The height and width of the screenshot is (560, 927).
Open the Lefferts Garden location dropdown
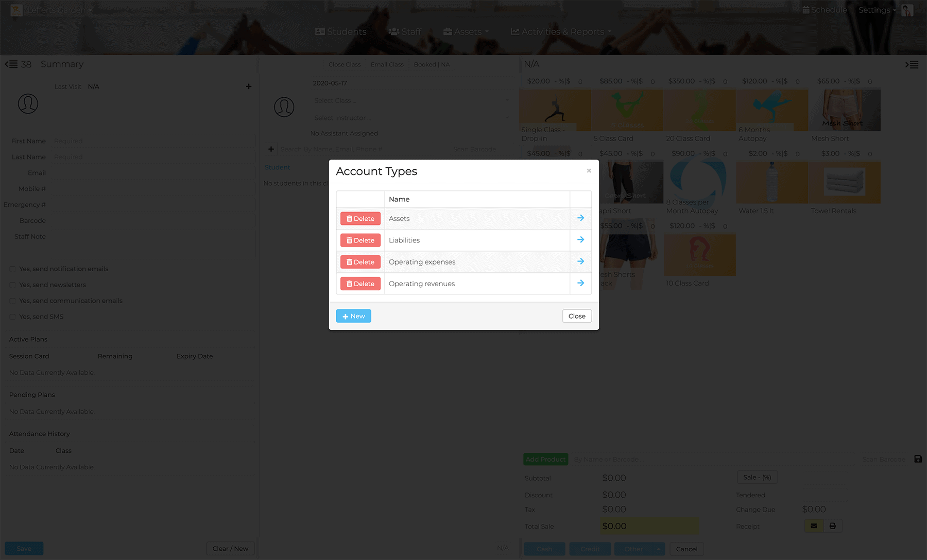tap(59, 10)
